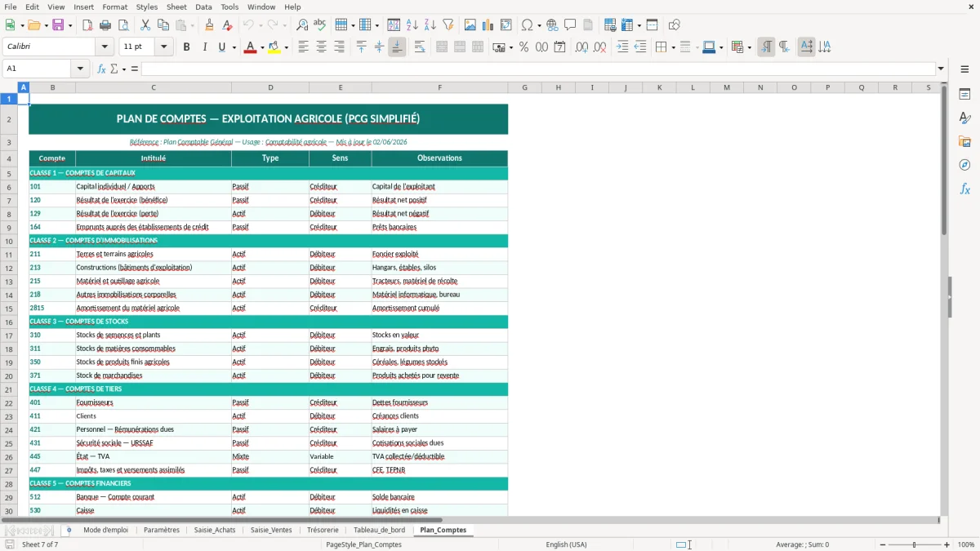Select the Clone Formatting paintbrush

pyautogui.click(x=209, y=25)
